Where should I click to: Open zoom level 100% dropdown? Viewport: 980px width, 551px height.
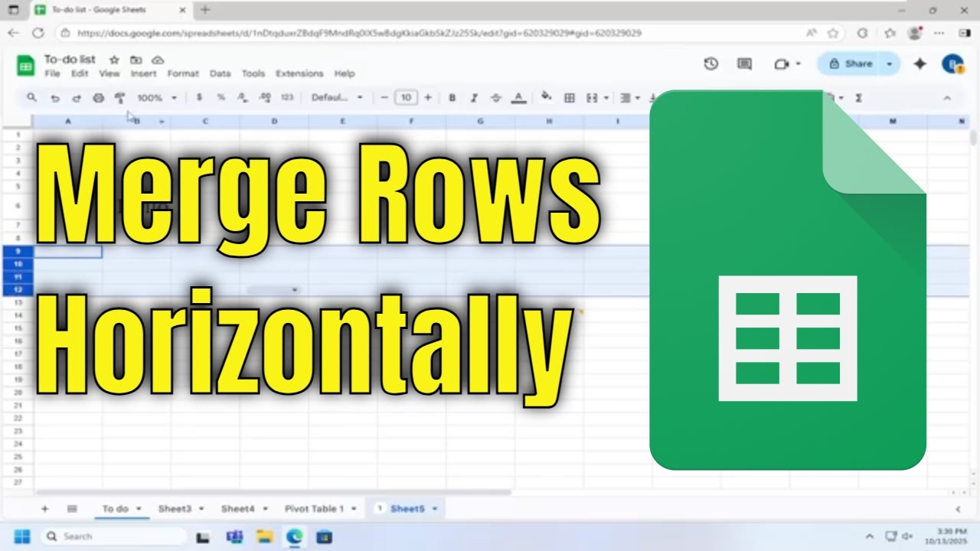coord(156,98)
